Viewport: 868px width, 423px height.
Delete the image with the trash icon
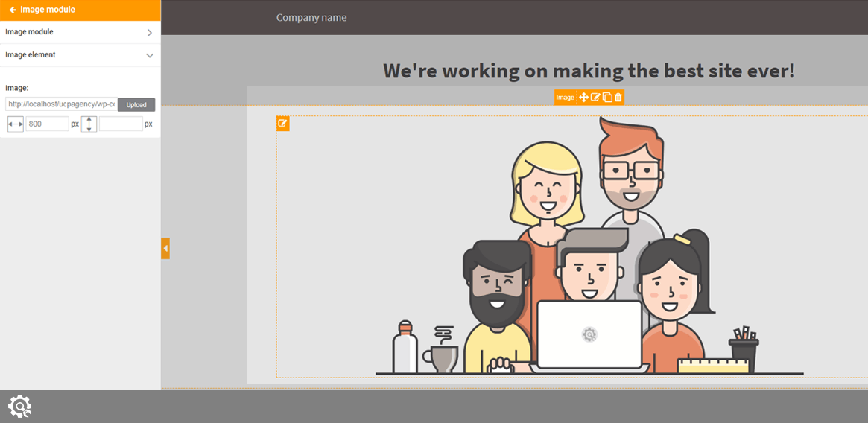pyautogui.click(x=618, y=98)
